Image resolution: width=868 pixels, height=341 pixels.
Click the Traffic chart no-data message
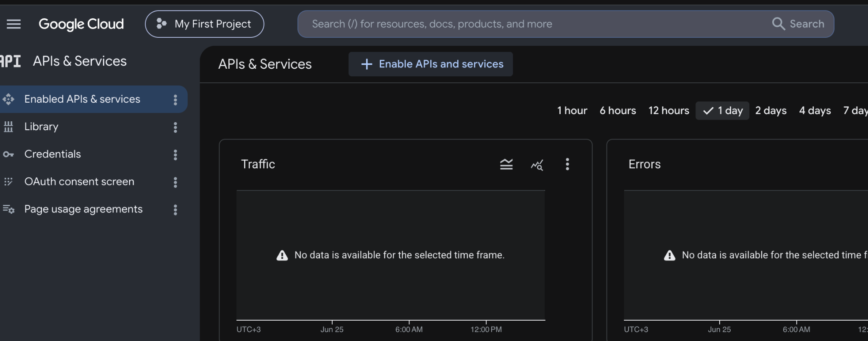click(x=399, y=255)
